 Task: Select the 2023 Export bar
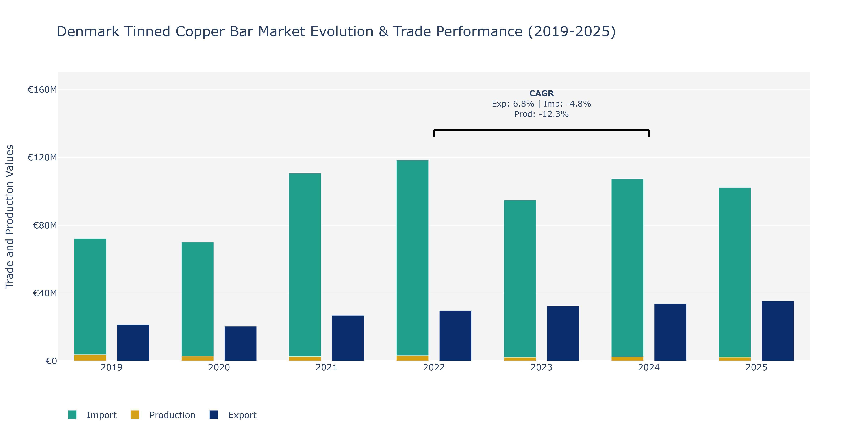pos(563,334)
